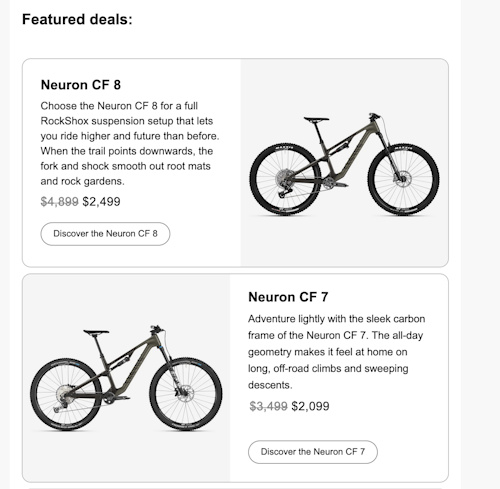Select the Neuron CF 7 bike photo
500x489 pixels.
(x=126, y=378)
